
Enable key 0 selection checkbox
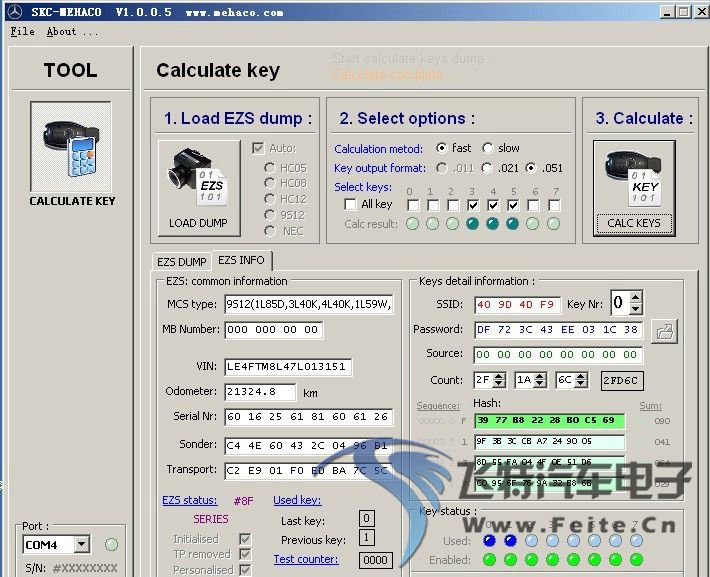click(413, 205)
